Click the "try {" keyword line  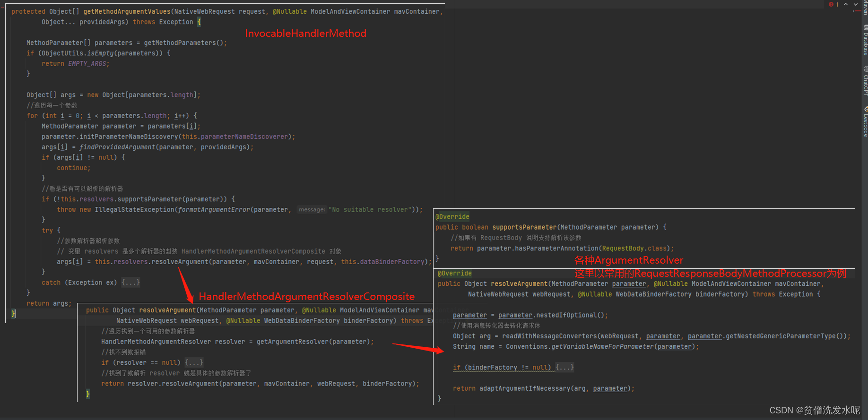pos(51,230)
